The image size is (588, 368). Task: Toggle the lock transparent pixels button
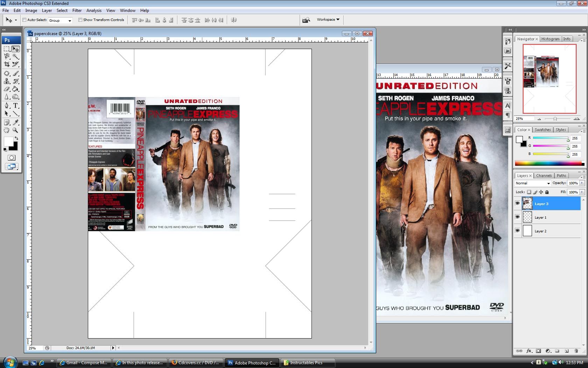click(529, 192)
